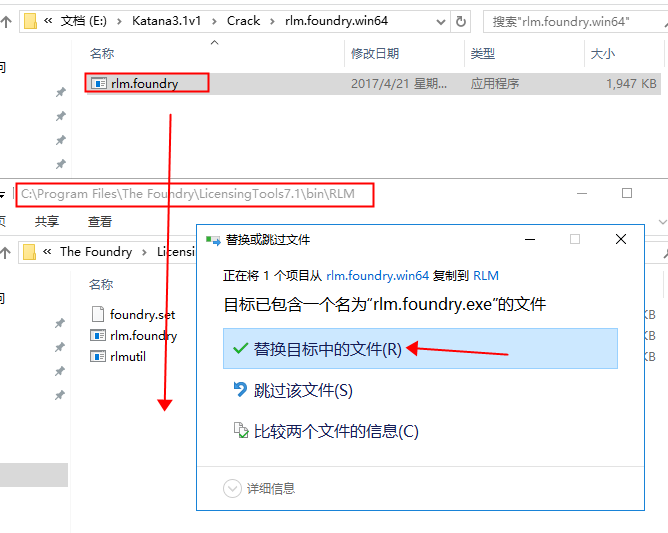Click the folder icon in the RLM address bar
The height and width of the screenshot is (533, 668).
click(29, 252)
